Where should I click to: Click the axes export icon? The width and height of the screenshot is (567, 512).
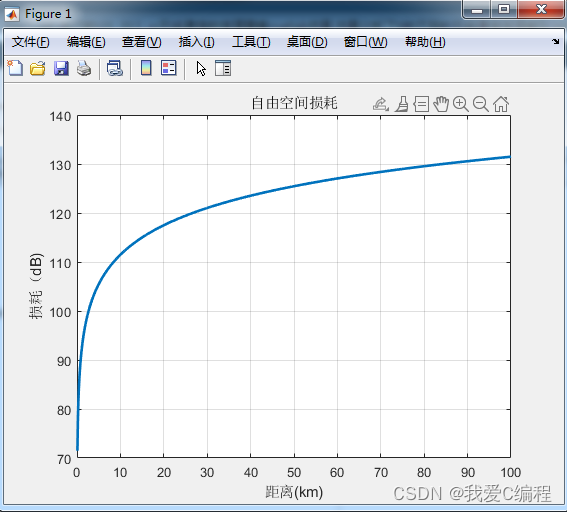tap(381, 104)
